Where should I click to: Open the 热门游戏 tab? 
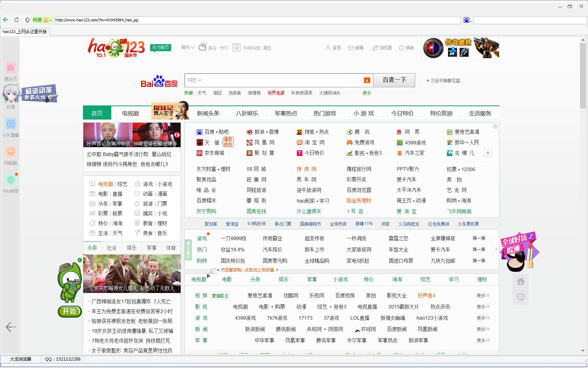click(x=325, y=113)
